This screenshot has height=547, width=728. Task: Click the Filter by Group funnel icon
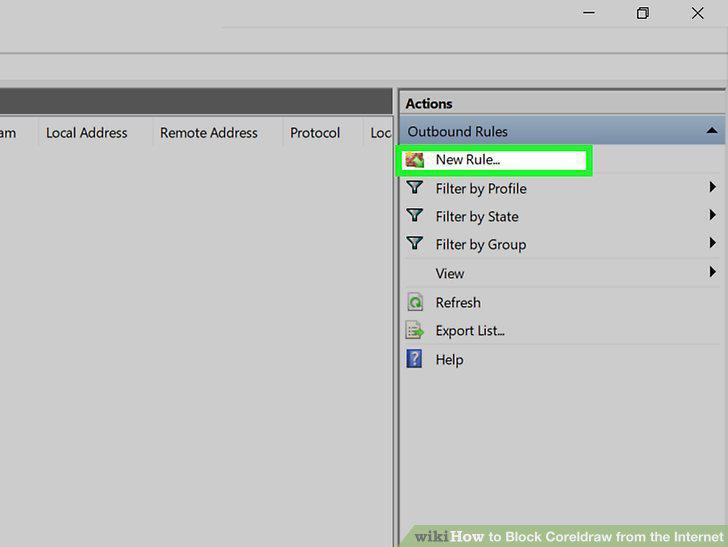click(x=414, y=243)
